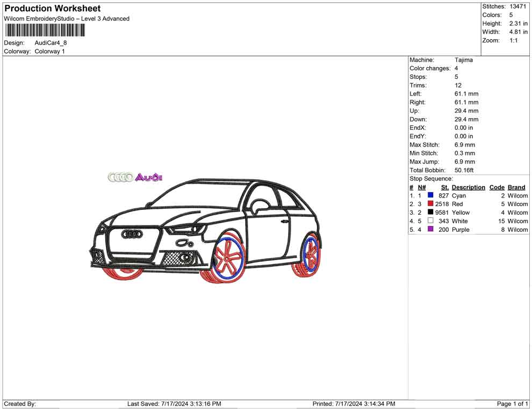Click the purple Audi lettering

pyautogui.click(x=149, y=177)
